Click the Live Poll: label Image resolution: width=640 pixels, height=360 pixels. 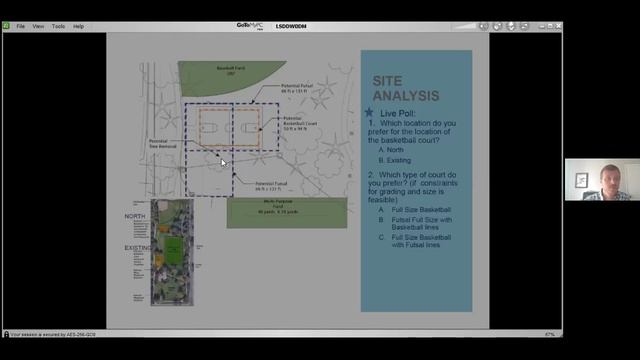(398, 113)
